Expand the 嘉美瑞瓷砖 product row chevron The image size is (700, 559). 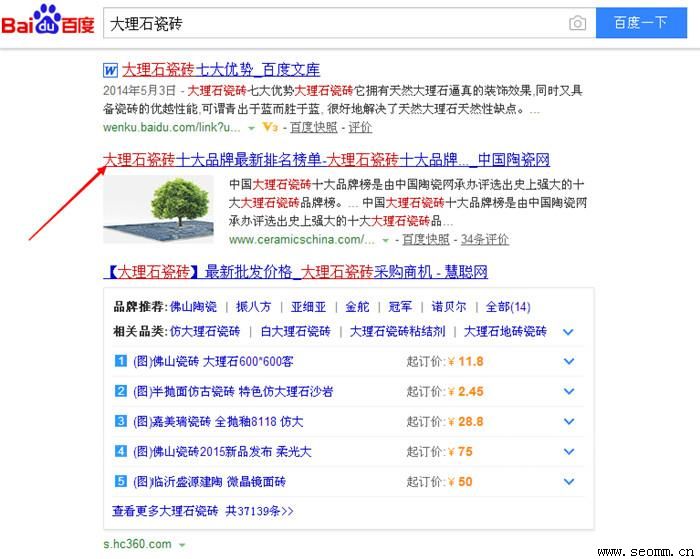click(x=569, y=422)
